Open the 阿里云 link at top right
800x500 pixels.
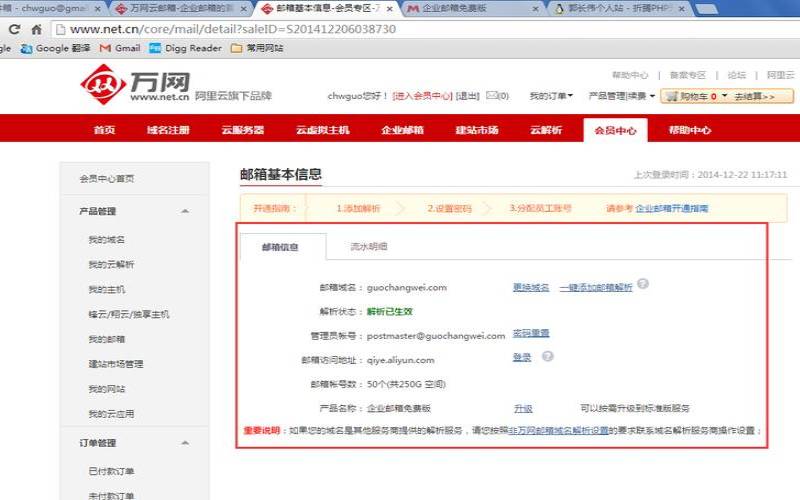click(x=781, y=75)
